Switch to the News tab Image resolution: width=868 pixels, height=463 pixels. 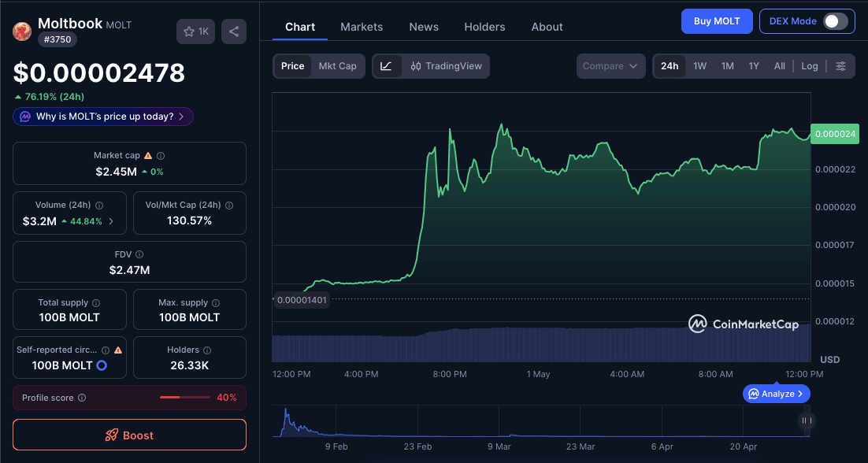pyautogui.click(x=424, y=27)
